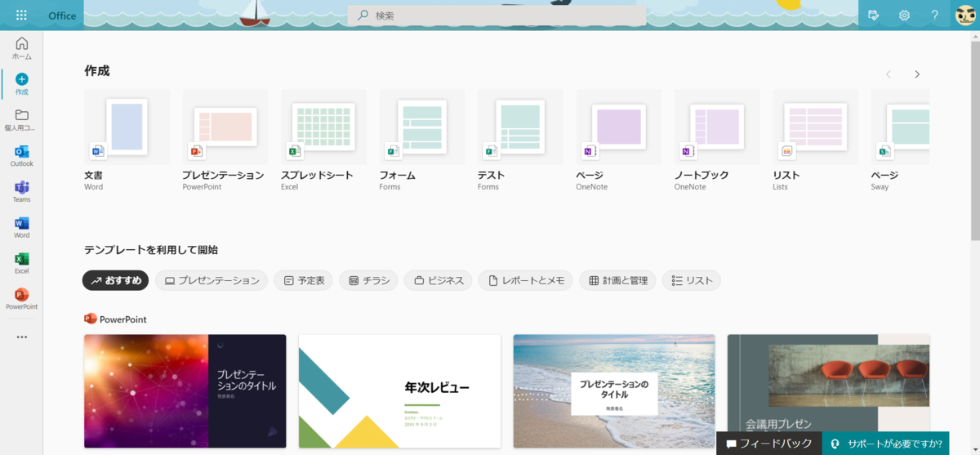The image size is (980, 455).
Task: Open the feedback flag icon in header
Action: click(x=874, y=16)
